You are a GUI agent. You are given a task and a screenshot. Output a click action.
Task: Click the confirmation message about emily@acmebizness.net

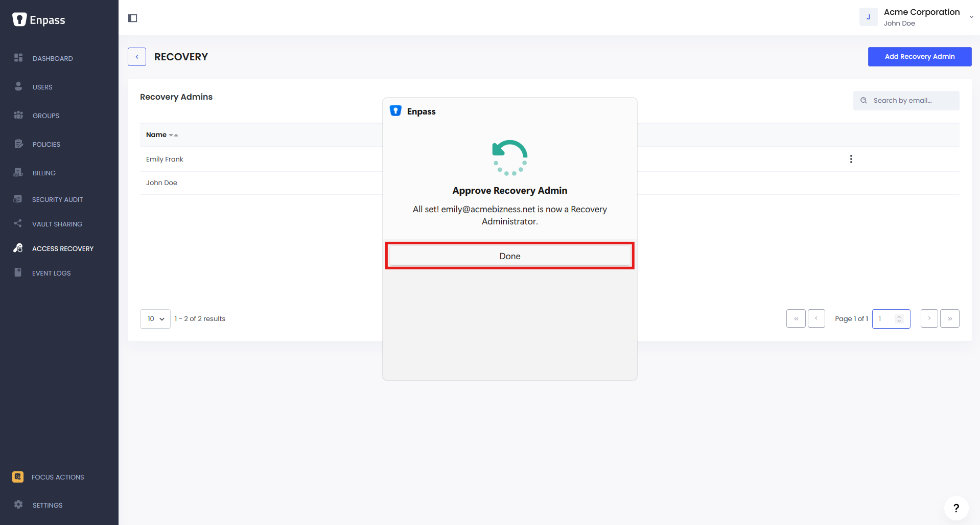point(510,215)
